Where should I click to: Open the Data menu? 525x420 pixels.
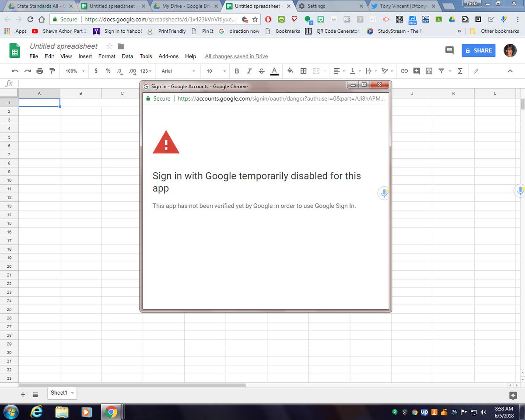point(127,56)
